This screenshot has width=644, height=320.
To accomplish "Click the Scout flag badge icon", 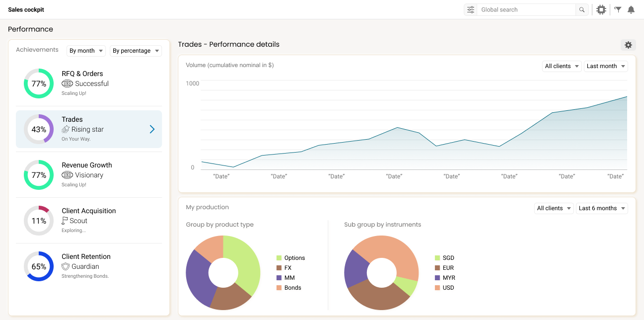I will [x=65, y=221].
